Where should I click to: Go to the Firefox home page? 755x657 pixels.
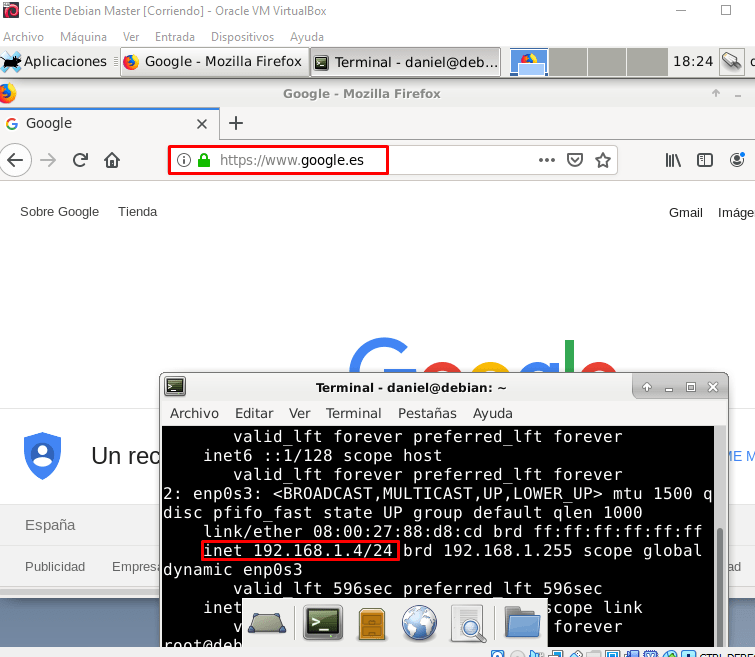[112, 160]
